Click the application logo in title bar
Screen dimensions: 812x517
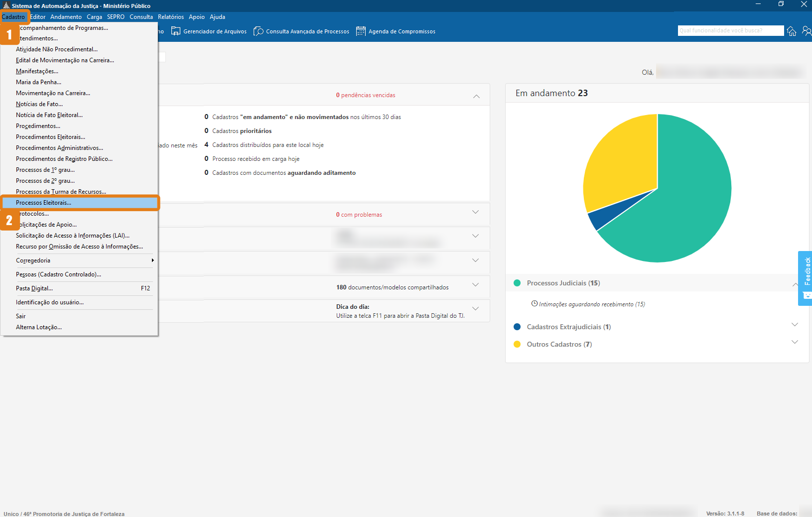[6, 5]
